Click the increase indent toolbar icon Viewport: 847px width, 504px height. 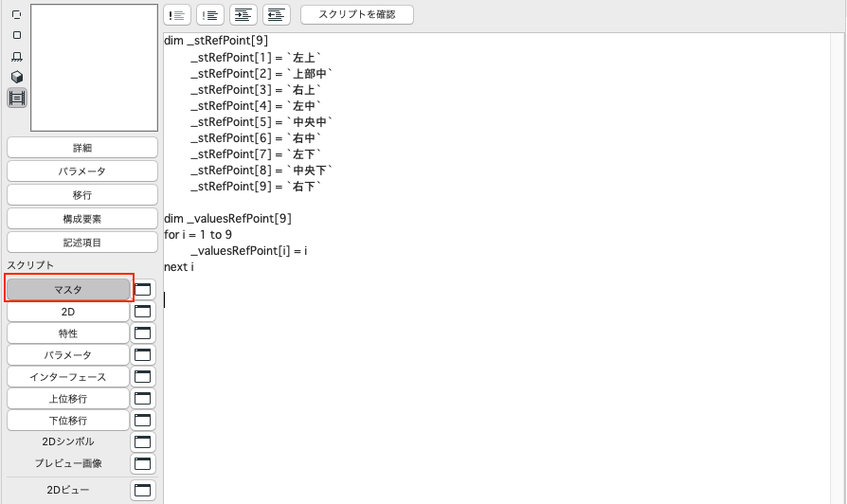(243, 15)
